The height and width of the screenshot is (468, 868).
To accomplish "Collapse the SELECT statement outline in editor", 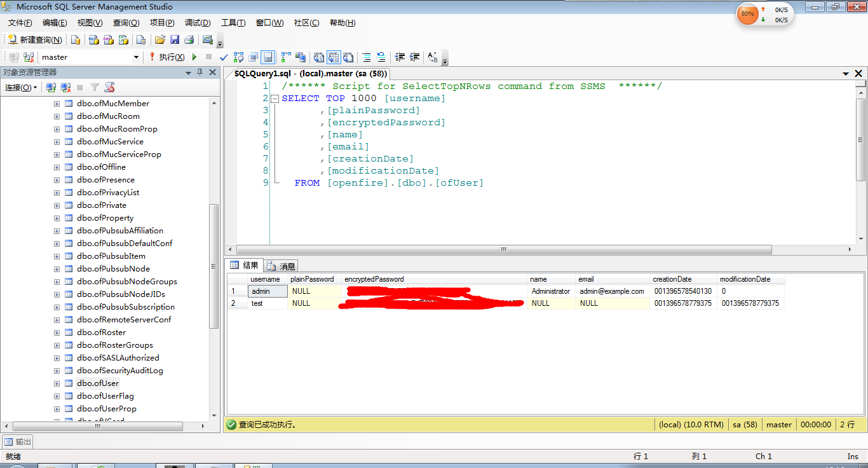I will tap(275, 99).
